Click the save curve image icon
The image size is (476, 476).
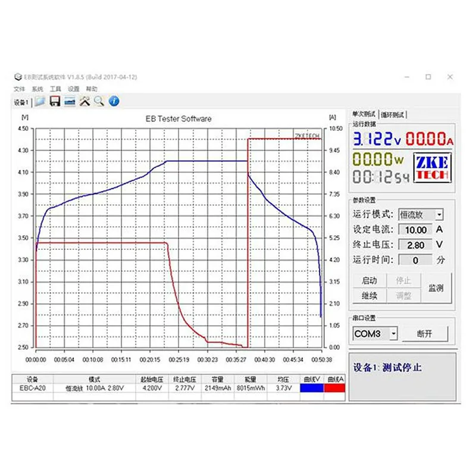pos(70,101)
